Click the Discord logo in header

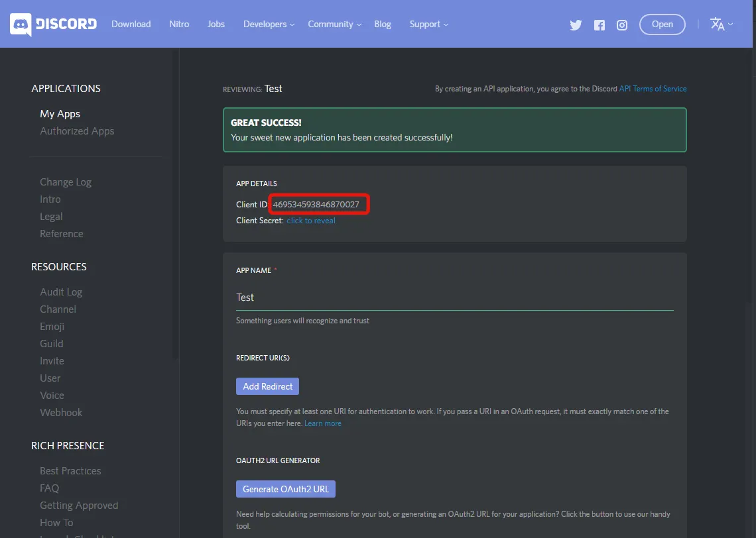pyautogui.click(x=54, y=24)
